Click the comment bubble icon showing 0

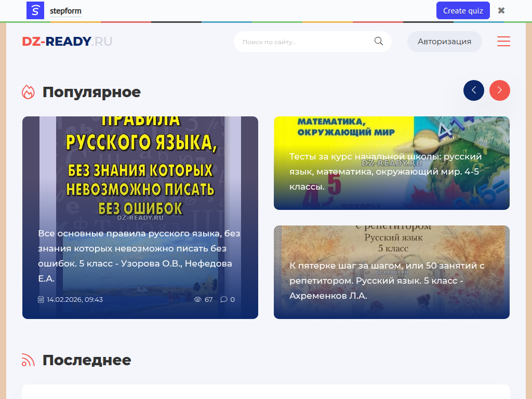223,299
